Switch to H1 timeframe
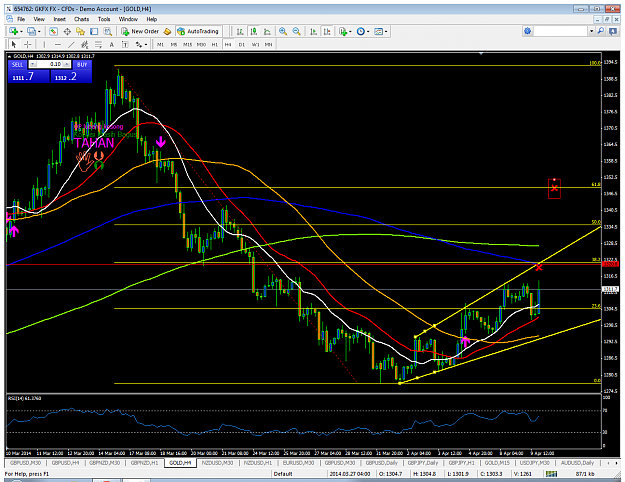The image size is (625, 482). [215, 45]
